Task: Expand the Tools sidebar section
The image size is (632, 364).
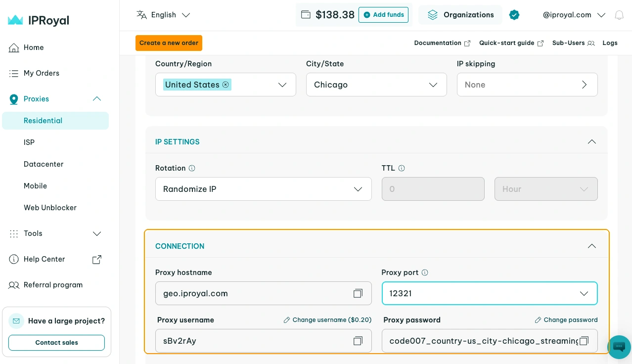Action: 97,233
